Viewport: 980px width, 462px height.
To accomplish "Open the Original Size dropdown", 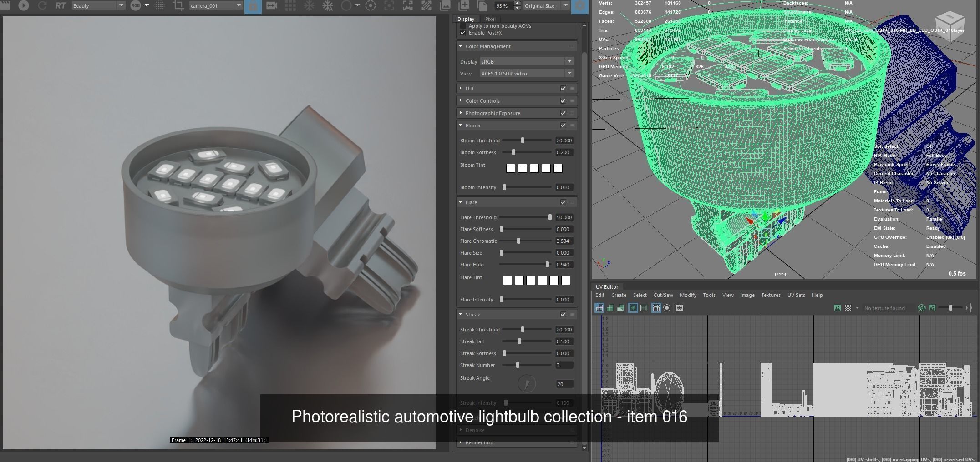I will pos(546,5).
